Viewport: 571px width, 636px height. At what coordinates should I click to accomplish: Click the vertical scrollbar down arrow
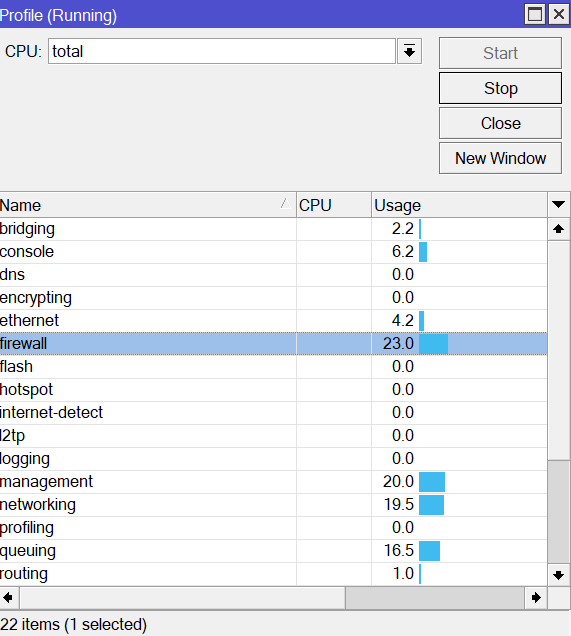click(x=559, y=575)
